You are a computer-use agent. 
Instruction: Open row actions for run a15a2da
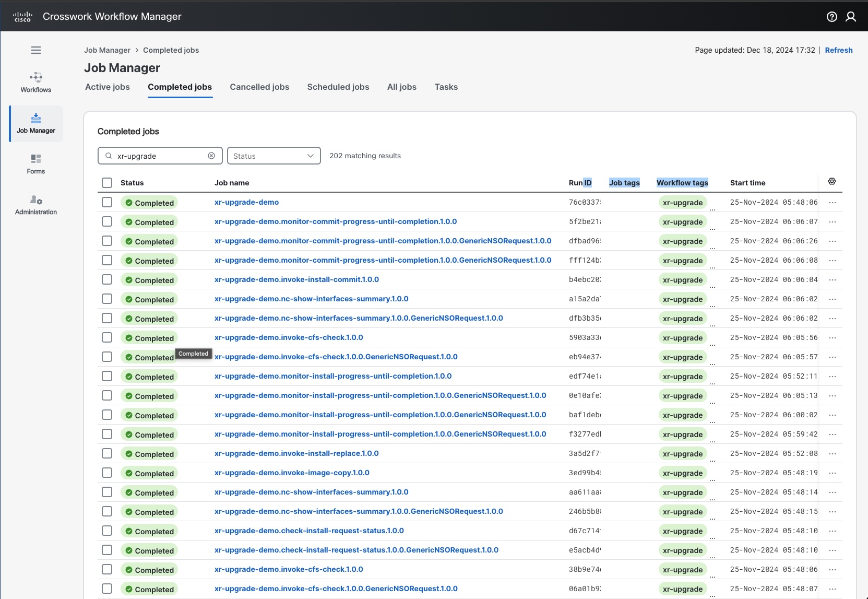coord(833,299)
